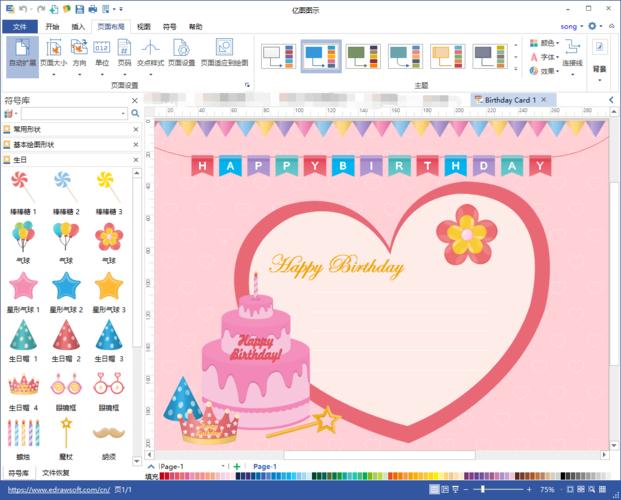Add a new page with plus button

[x=237, y=466]
